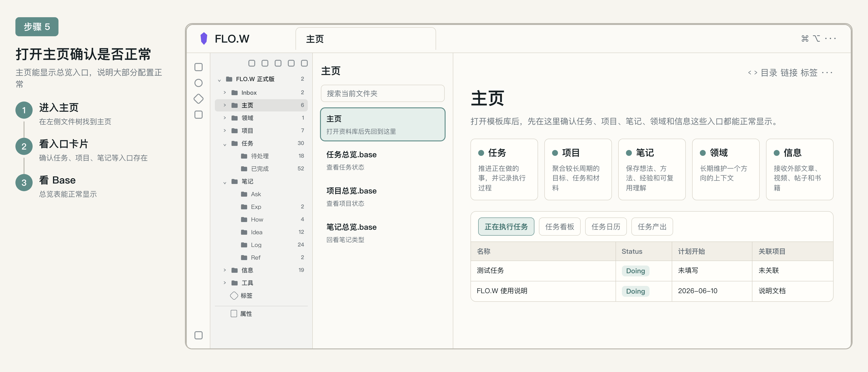Open the 项目总览.base file

tap(383, 197)
